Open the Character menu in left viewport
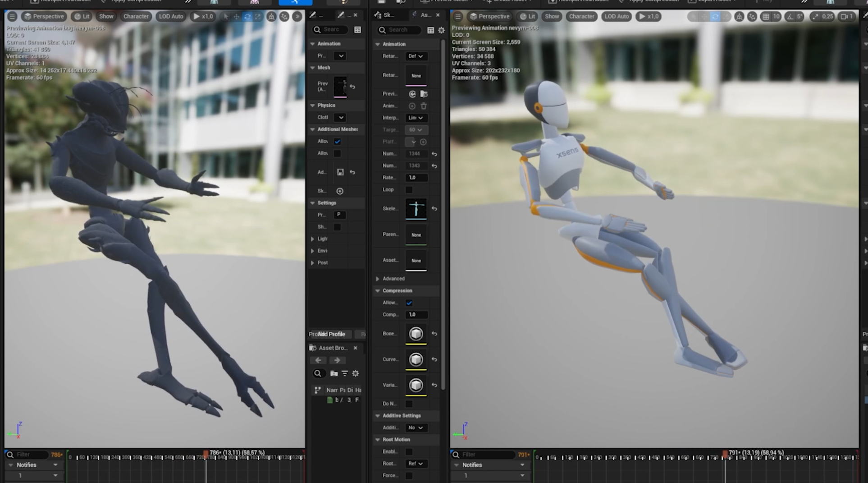Viewport: 868px width, 483px height. [136, 16]
